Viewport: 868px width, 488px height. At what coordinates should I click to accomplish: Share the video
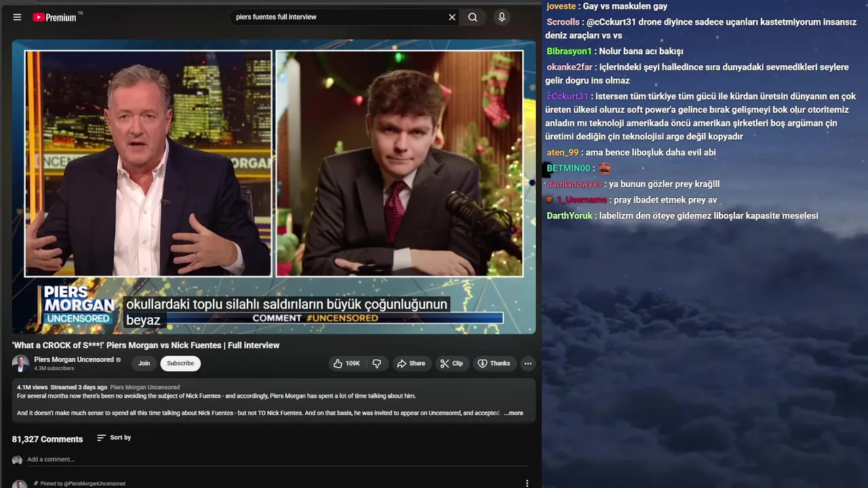[411, 363]
